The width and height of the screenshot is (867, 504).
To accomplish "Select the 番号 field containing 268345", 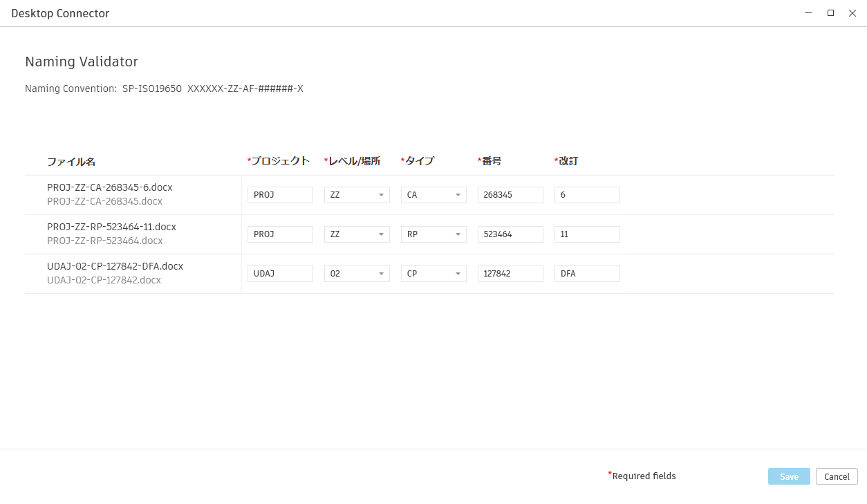I will coord(510,194).
